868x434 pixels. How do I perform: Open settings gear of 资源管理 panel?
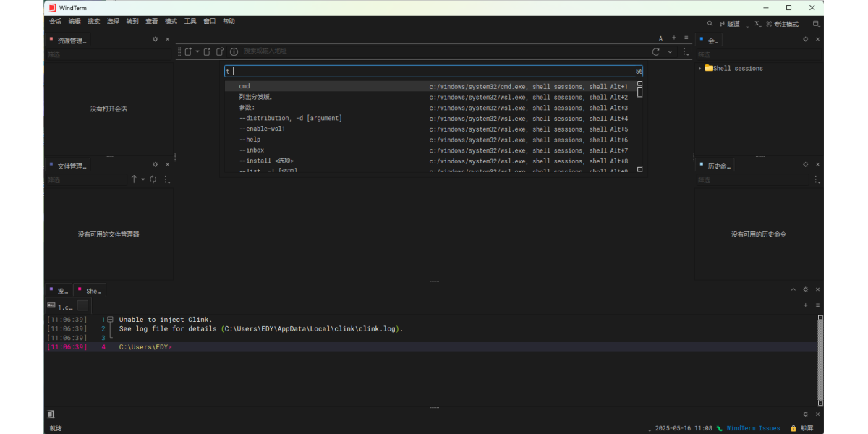click(155, 40)
